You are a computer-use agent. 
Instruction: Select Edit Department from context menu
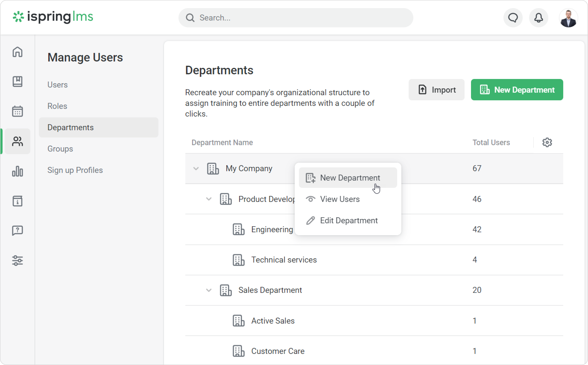point(348,220)
